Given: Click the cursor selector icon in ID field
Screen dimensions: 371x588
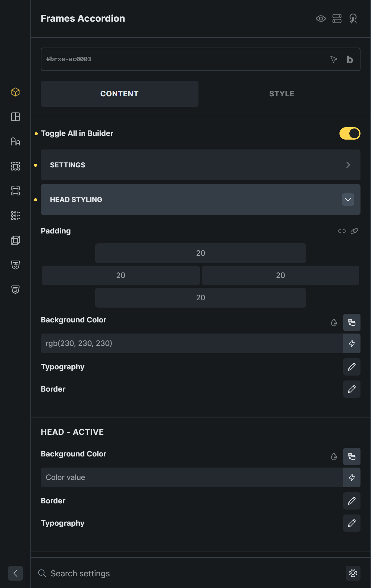Looking at the screenshot, I should [x=334, y=59].
